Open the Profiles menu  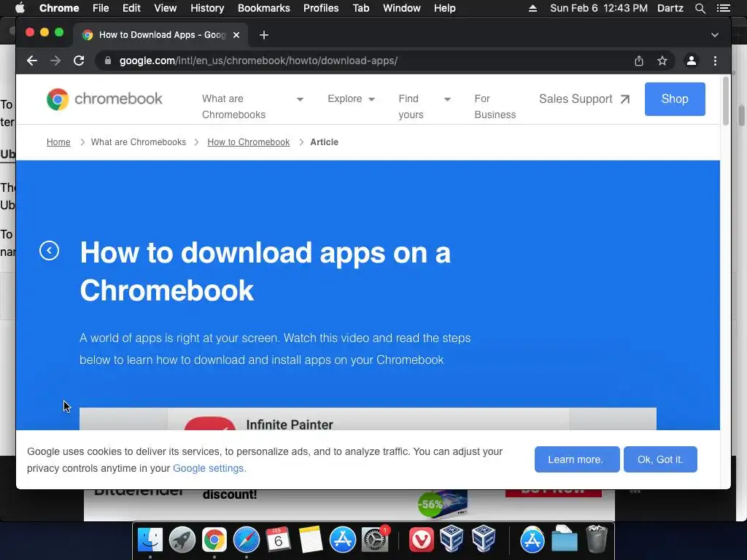(321, 8)
